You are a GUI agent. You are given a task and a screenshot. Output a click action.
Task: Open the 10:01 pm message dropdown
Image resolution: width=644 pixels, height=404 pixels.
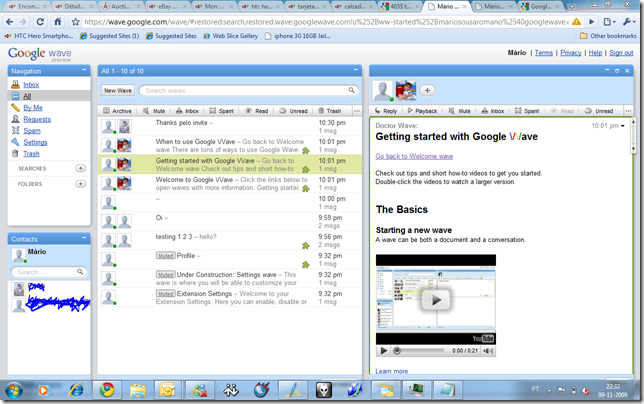[x=623, y=126]
